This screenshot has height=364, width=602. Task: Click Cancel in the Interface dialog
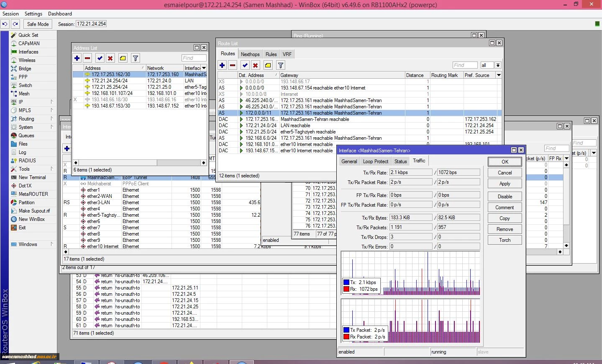click(505, 173)
